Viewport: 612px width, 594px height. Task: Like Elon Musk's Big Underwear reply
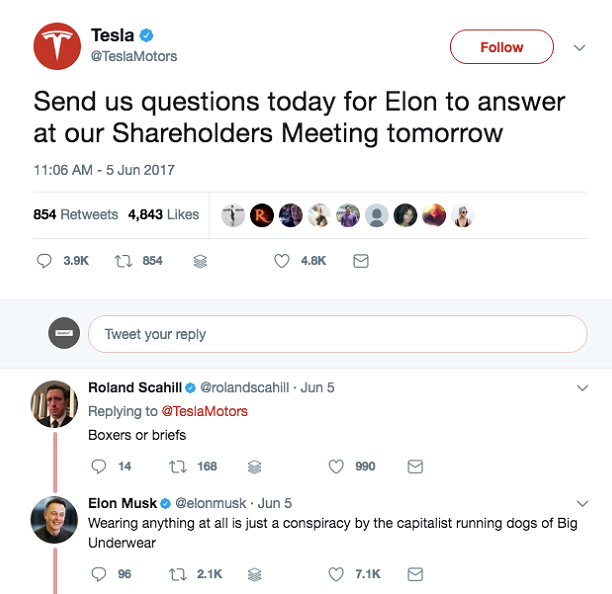(x=336, y=574)
